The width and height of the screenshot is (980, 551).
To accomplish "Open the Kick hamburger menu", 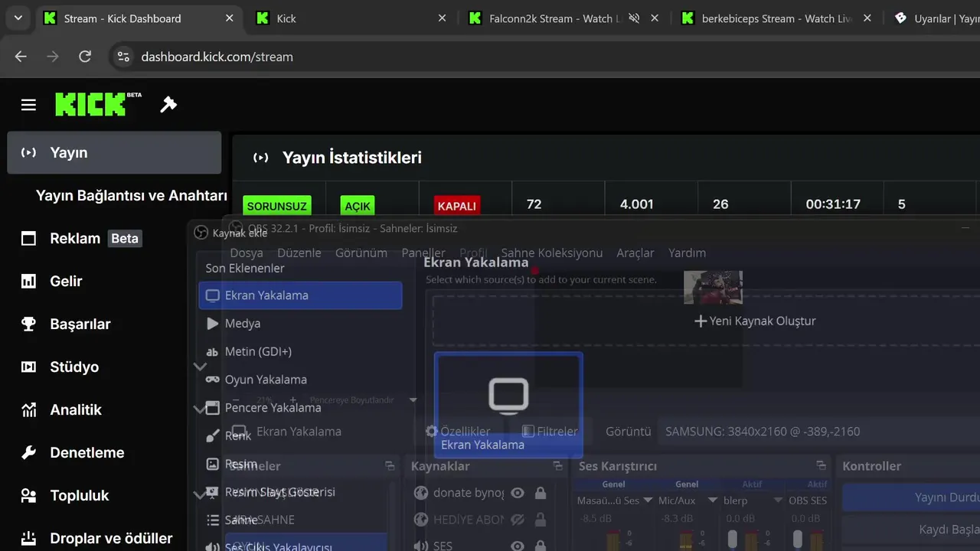I will point(28,105).
